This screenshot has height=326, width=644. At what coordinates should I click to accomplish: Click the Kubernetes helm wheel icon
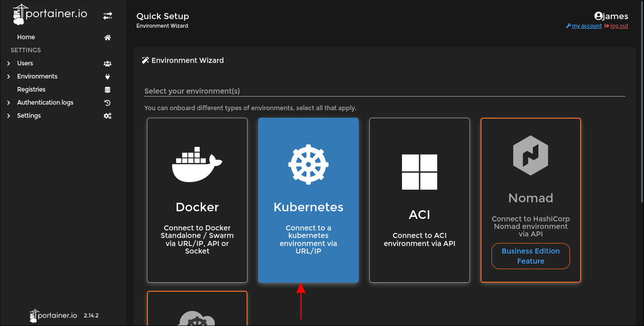pos(308,165)
